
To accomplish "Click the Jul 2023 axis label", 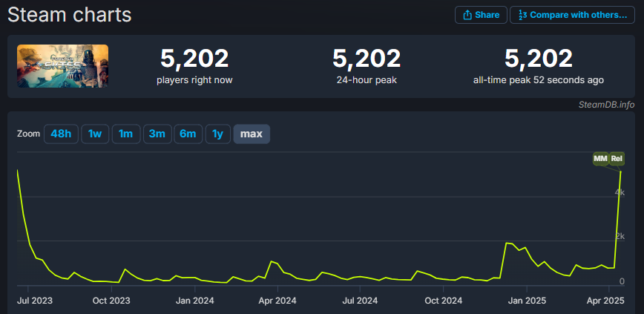I will (x=36, y=301).
